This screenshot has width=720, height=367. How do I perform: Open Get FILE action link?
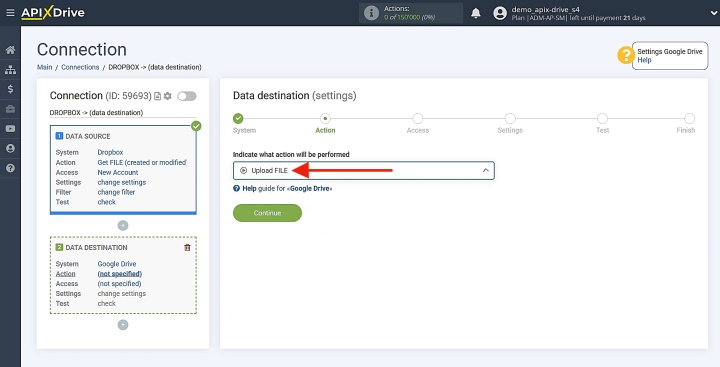pos(142,163)
